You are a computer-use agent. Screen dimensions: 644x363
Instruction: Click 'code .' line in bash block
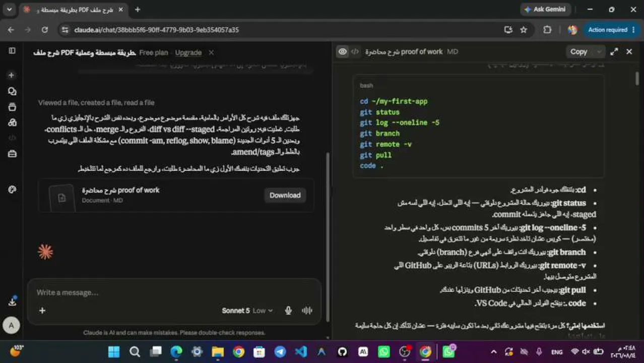pyautogui.click(x=371, y=165)
